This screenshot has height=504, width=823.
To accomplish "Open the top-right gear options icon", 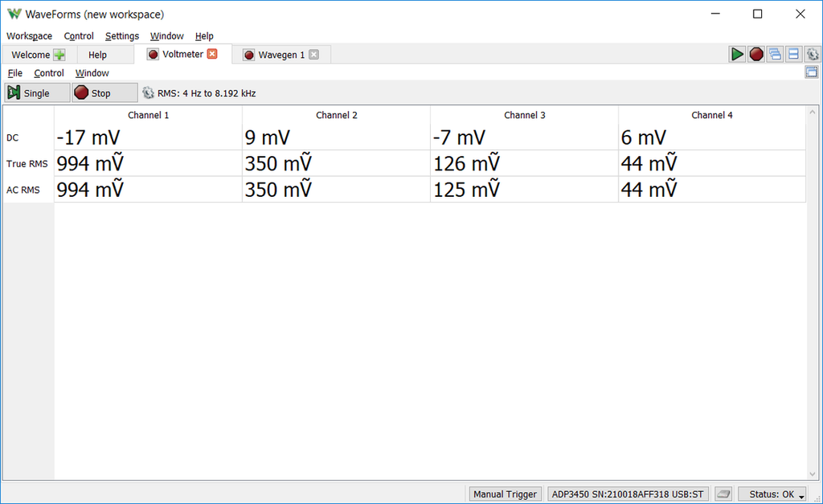I will (x=813, y=54).
